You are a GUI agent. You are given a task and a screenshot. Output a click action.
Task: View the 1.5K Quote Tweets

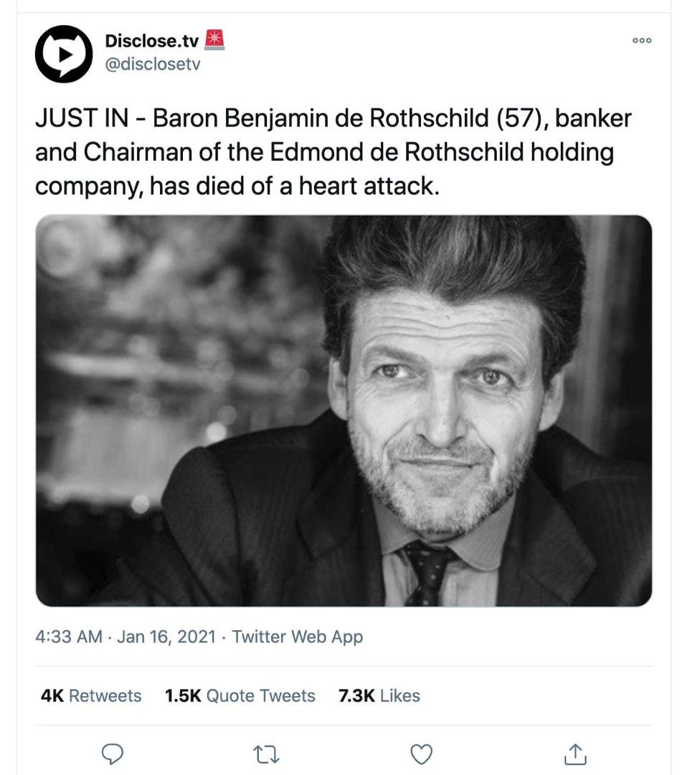pyautogui.click(x=240, y=695)
